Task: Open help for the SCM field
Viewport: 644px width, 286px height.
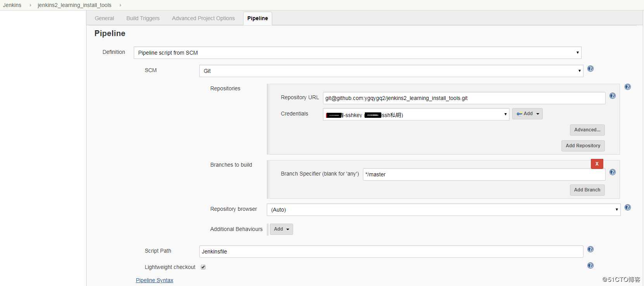Action: pyautogui.click(x=590, y=69)
